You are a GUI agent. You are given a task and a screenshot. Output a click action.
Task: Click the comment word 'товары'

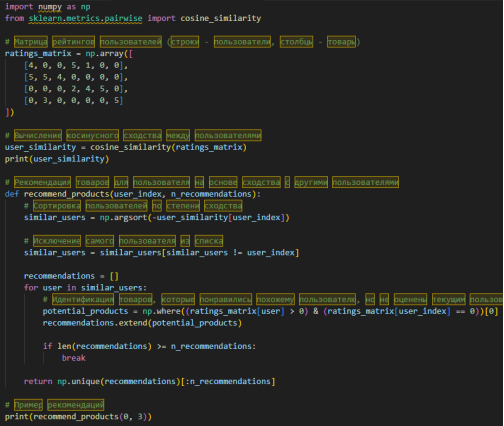coord(341,42)
